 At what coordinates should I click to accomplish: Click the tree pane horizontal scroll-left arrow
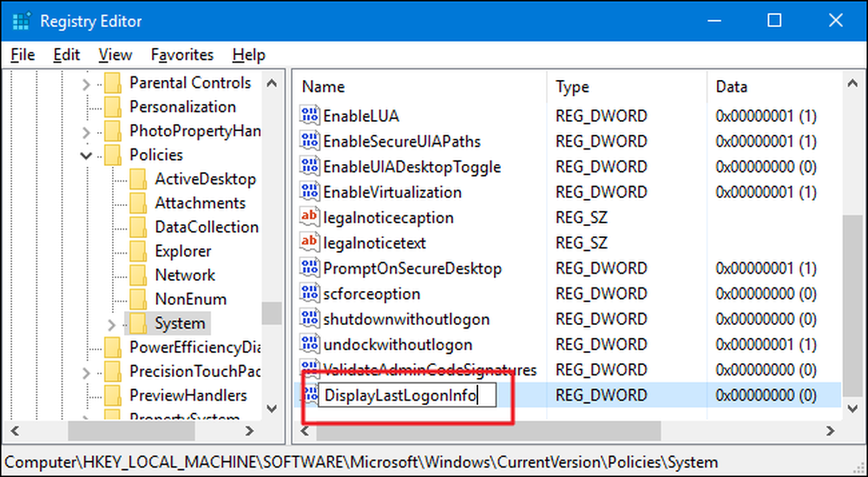coord(15,430)
